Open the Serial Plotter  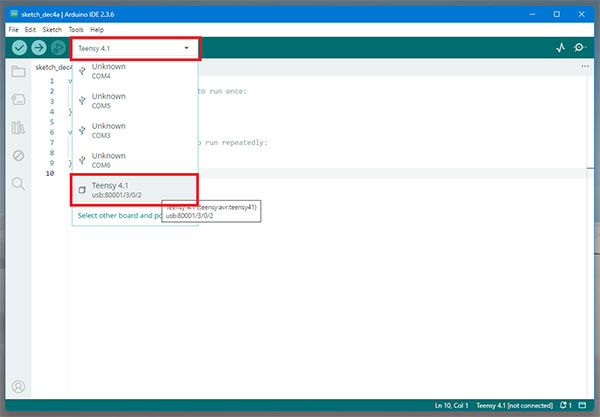(560, 48)
